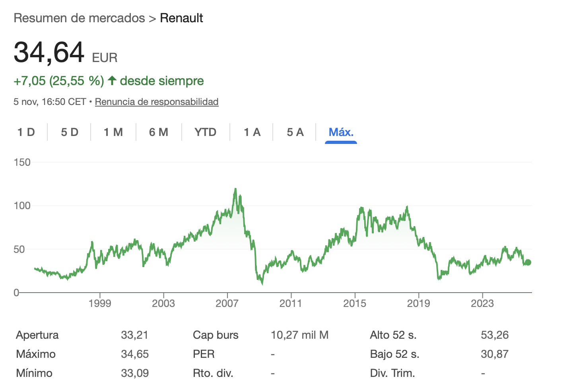Viewport: 575px width, 392px height.
Task: View the 5 A chart range
Action: 295,132
